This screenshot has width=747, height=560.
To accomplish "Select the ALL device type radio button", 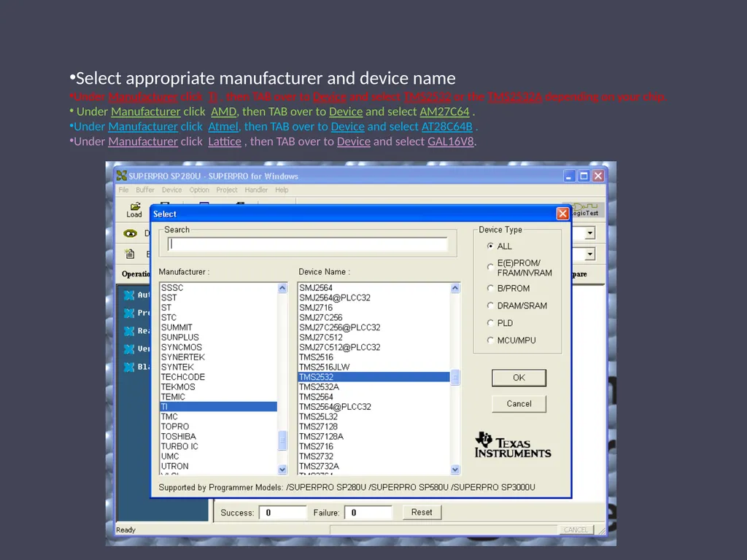I will pos(490,246).
